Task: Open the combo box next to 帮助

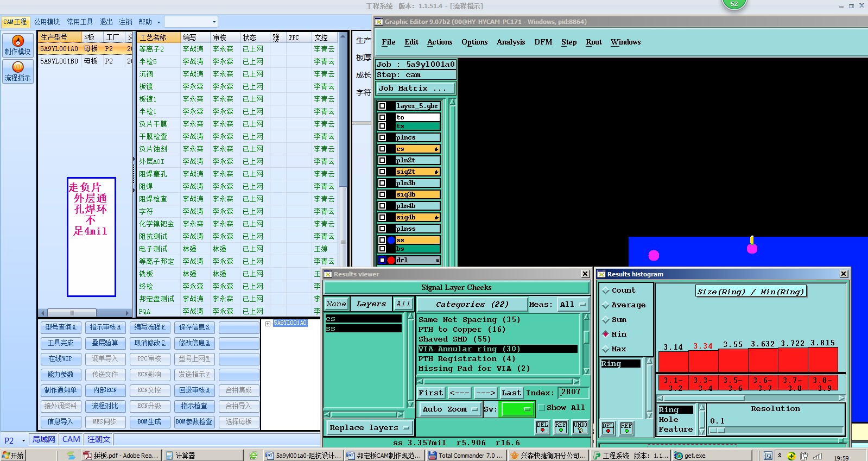Action: (191, 22)
